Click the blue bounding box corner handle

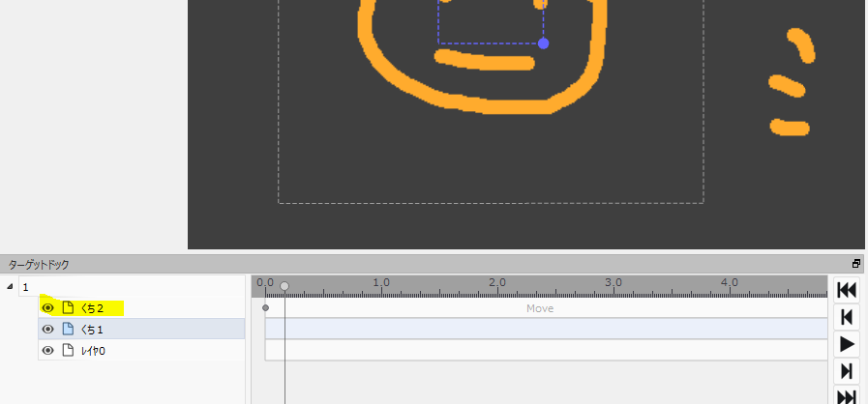543,43
